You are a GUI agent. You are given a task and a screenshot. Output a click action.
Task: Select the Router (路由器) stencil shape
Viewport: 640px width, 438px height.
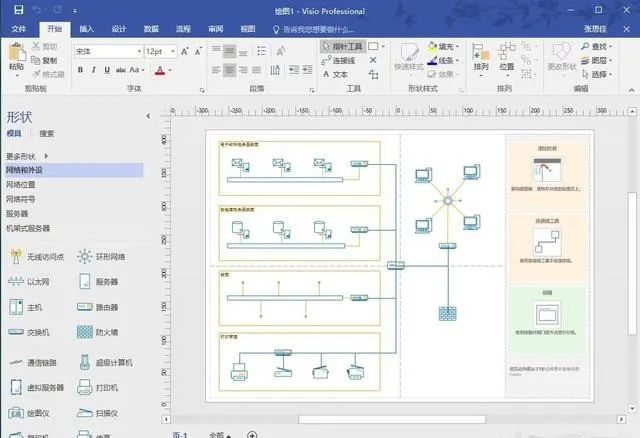click(x=97, y=307)
